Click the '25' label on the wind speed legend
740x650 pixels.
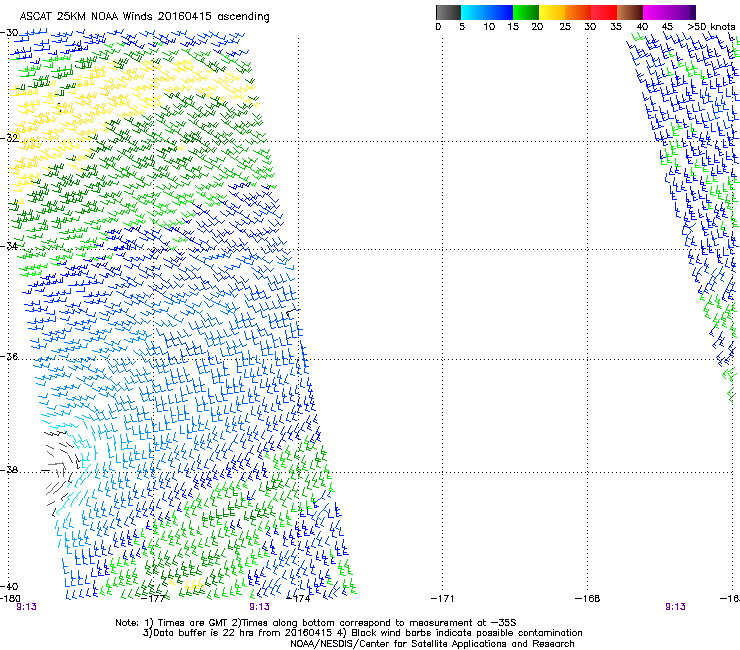(x=565, y=27)
